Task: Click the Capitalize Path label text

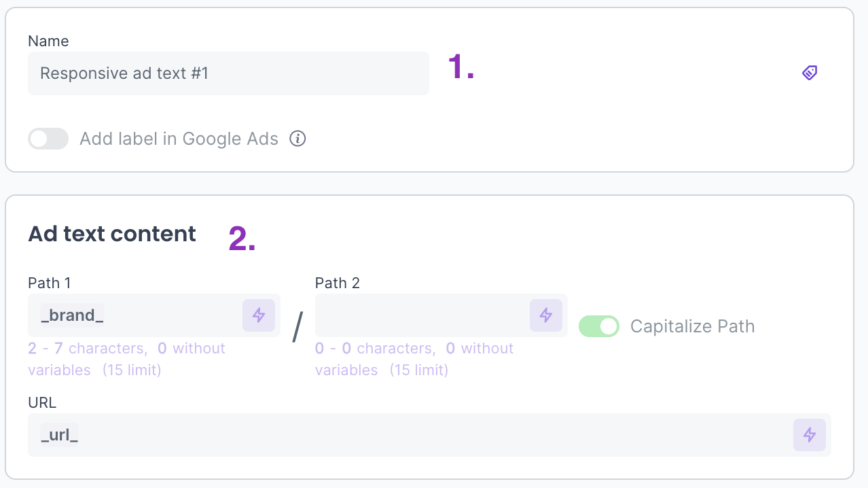Action: click(692, 326)
